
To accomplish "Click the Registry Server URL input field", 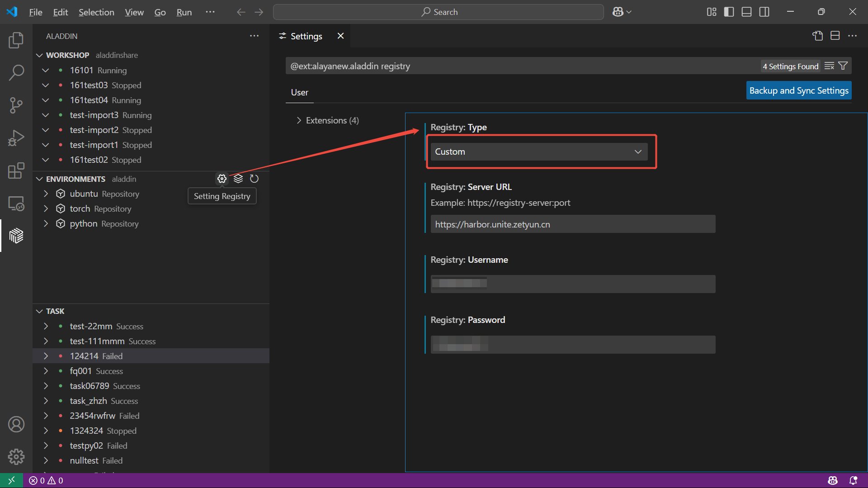I will click(572, 224).
